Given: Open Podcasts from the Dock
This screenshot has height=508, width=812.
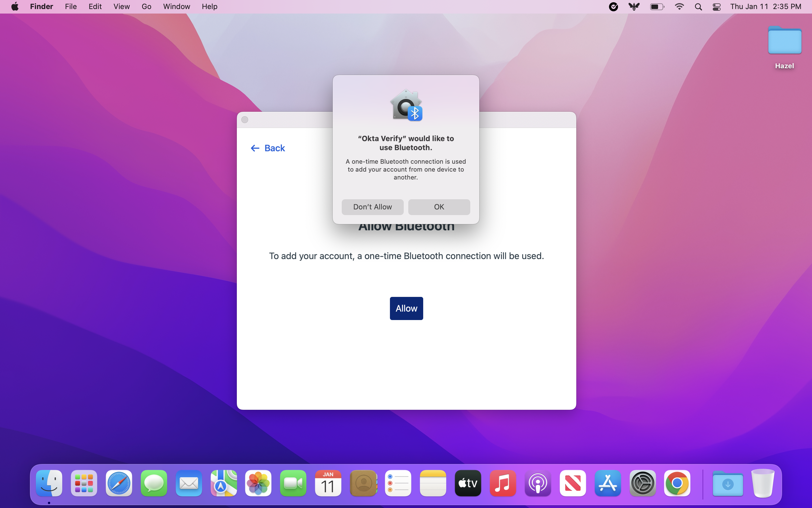Looking at the screenshot, I should 538,483.
